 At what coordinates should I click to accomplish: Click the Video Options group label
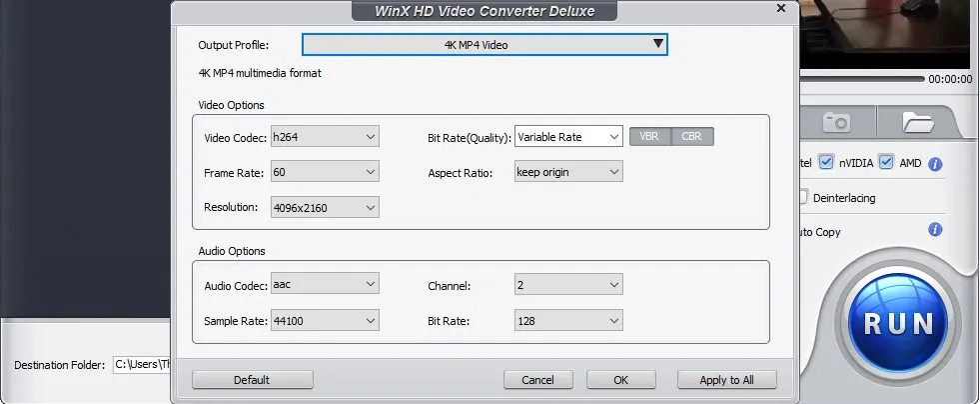[231, 105]
